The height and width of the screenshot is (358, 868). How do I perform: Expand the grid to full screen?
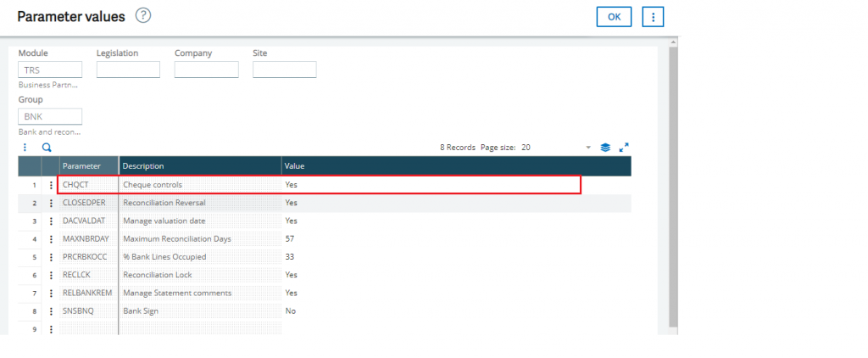[625, 147]
